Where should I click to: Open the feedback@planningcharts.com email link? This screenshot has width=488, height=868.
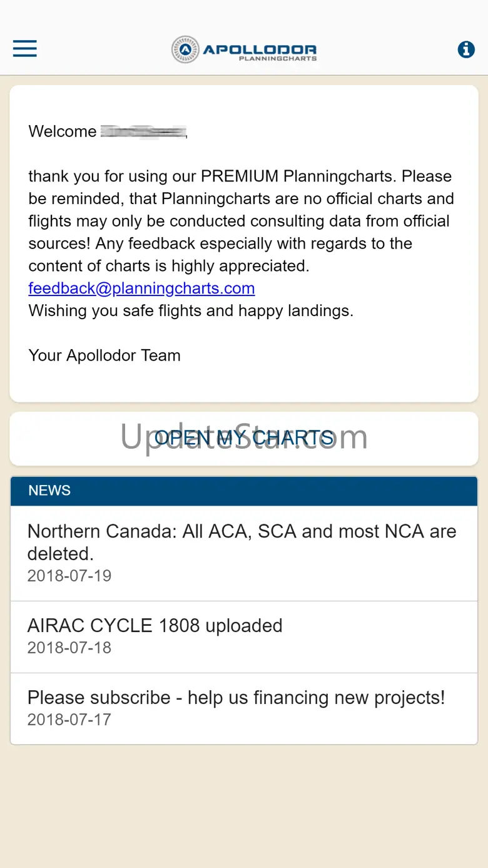141,288
